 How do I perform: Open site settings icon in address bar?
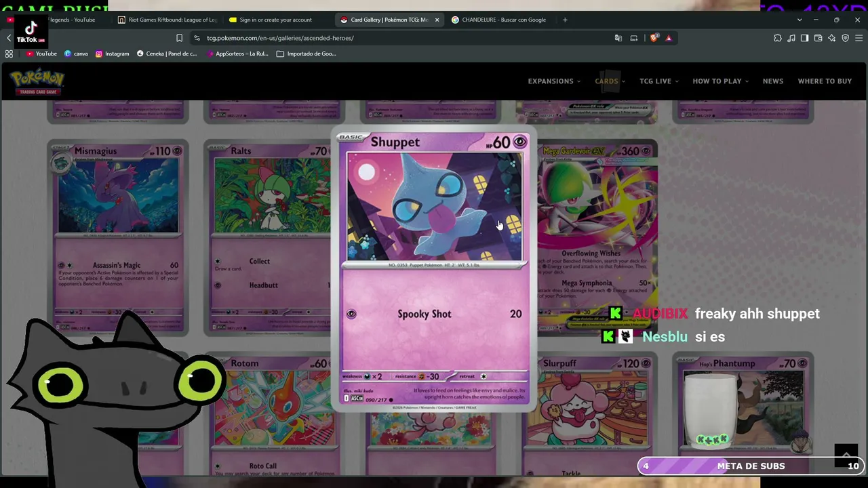click(197, 38)
